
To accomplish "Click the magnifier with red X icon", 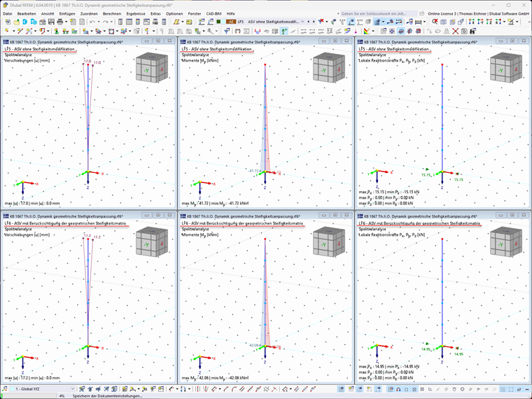I will tap(435, 22).
